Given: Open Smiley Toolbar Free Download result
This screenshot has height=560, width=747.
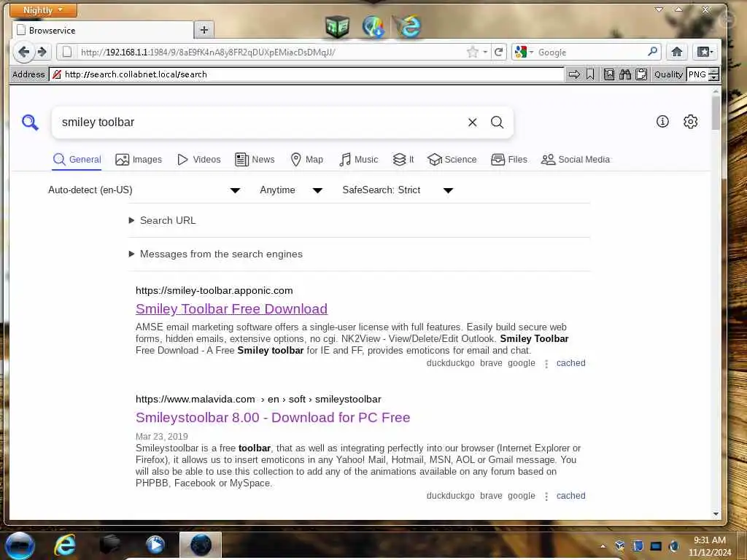Looking at the screenshot, I should click(231, 309).
